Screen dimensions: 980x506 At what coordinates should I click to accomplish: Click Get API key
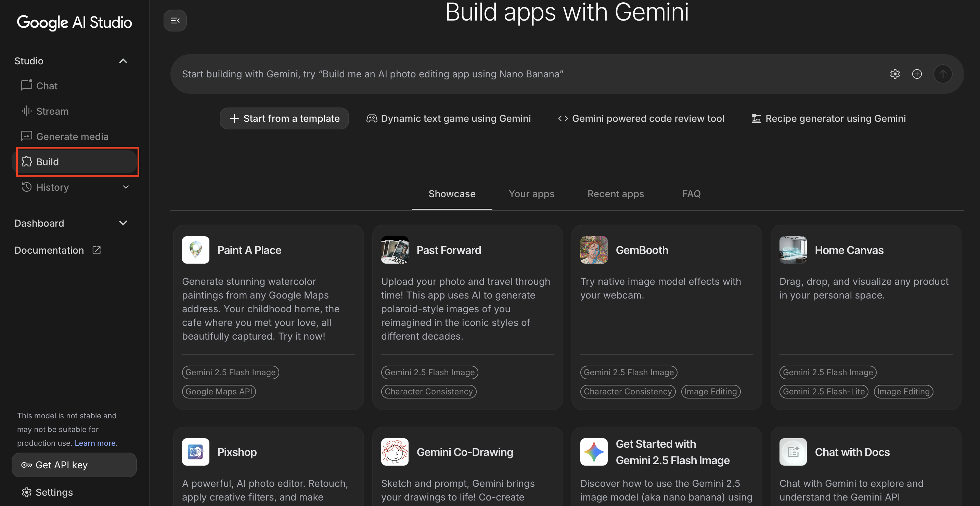pyautogui.click(x=74, y=465)
